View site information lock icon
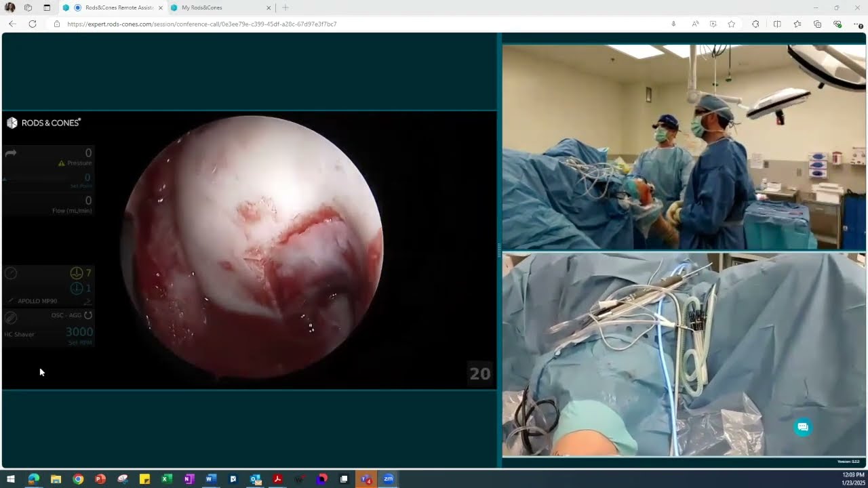The height and width of the screenshot is (488, 868). 57,24
